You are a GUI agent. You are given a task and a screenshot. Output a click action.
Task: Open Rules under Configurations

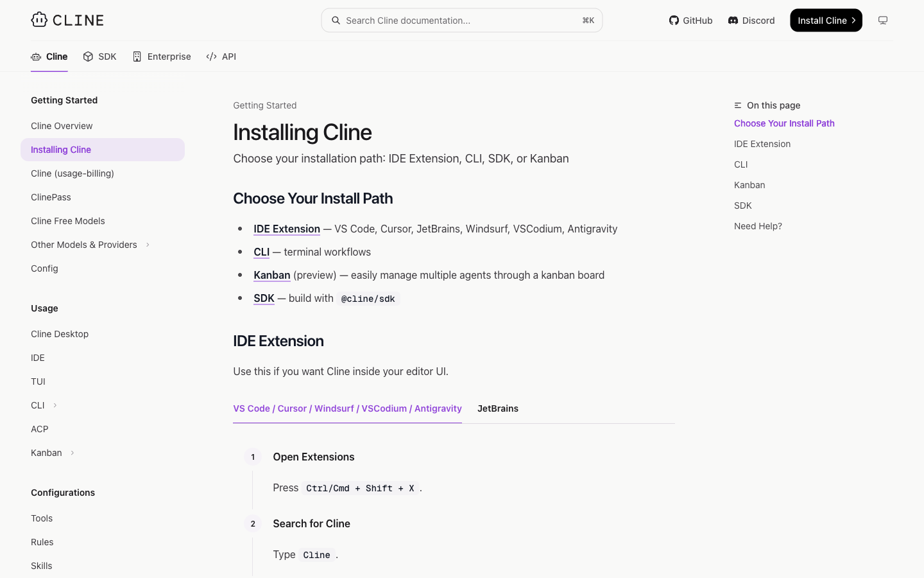pos(42,542)
